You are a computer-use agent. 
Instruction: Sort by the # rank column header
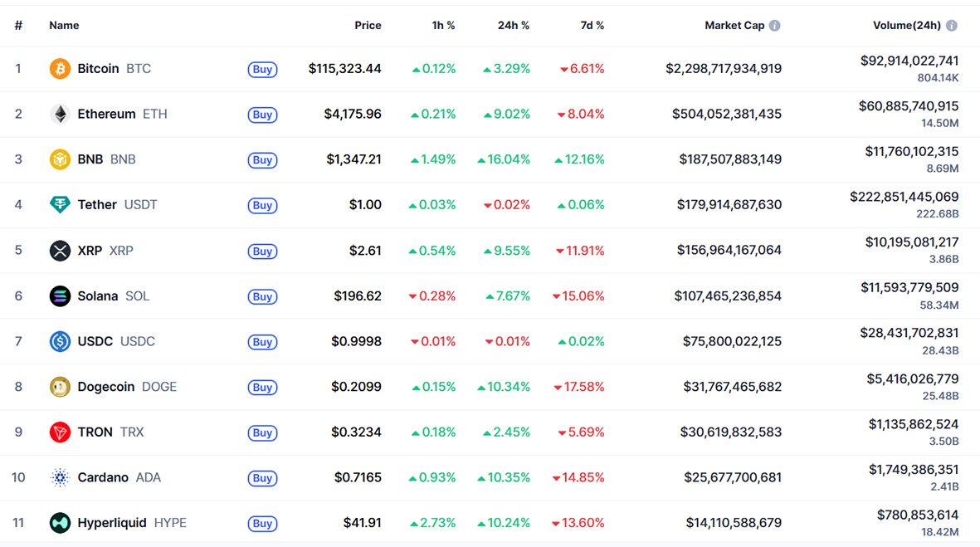[x=18, y=26]
